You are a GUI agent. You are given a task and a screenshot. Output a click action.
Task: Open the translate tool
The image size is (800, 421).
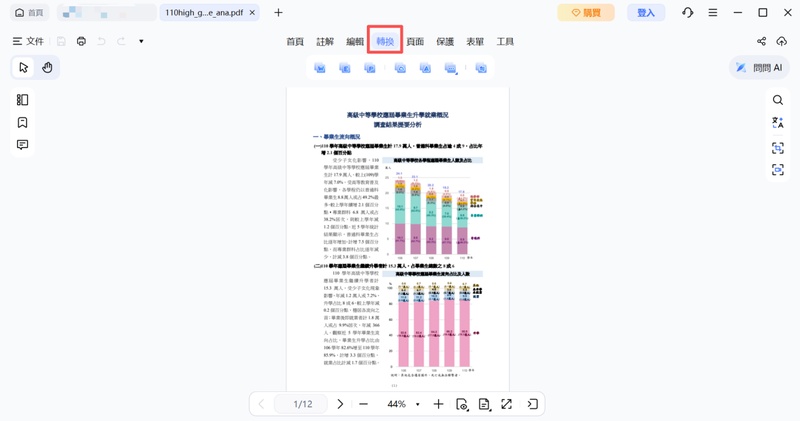778,122
